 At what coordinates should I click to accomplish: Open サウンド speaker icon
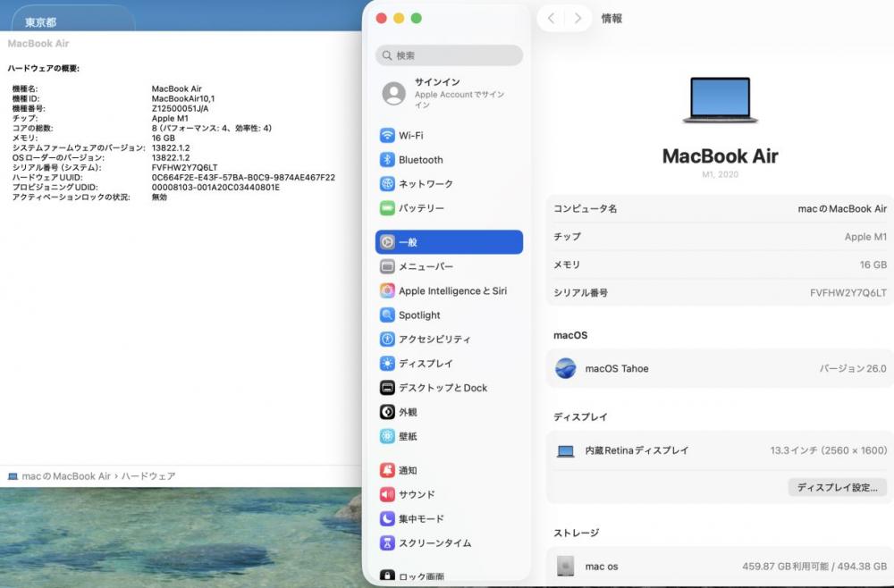point(387,494)
